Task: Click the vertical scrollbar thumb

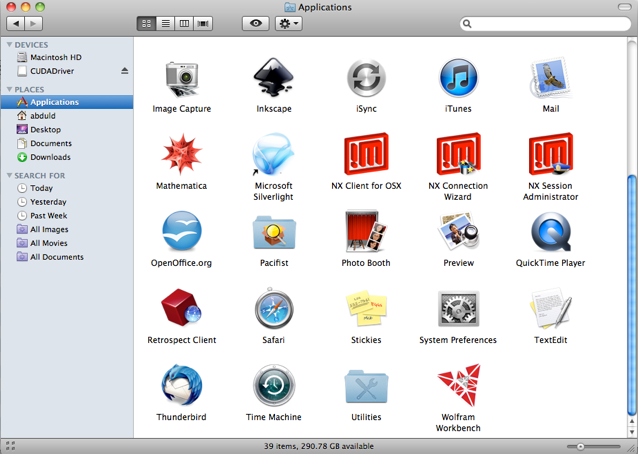Action: point(632,294)
